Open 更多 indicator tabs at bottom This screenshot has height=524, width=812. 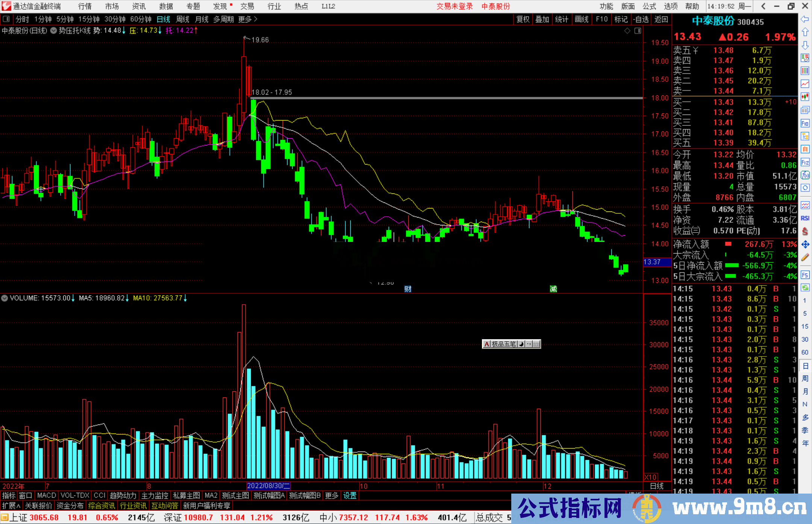[332, 496]
